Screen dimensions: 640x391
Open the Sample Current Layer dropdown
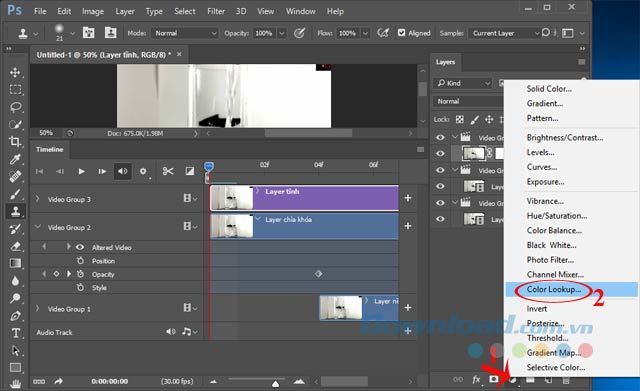pyautogui.click(x=505, y=33)
